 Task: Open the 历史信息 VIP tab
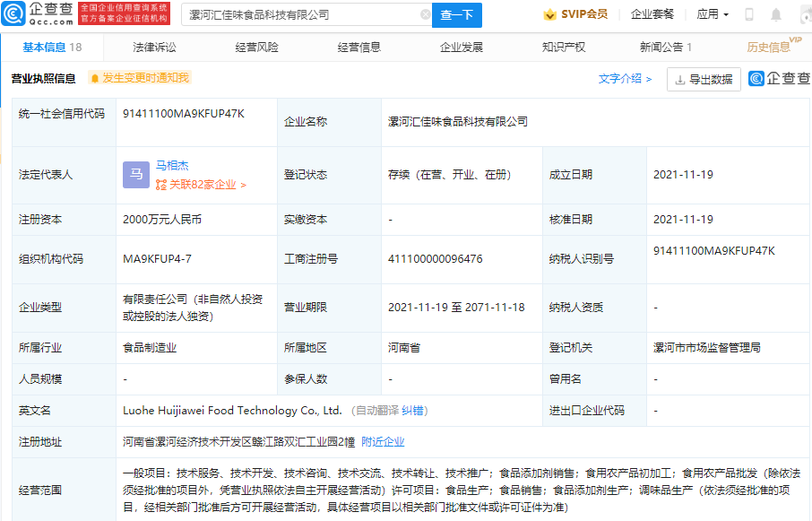click(771, 47)
